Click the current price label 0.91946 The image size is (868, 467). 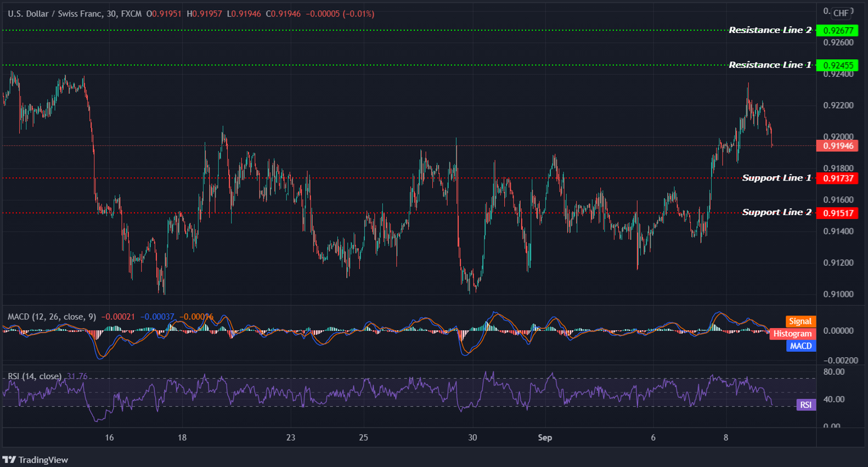tap(837, 146)
